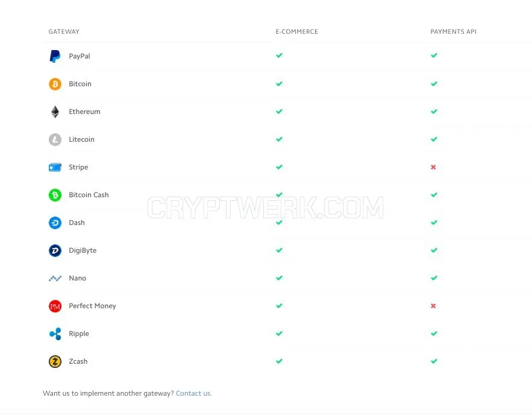The width and height of the screenshot is (532, 415).
Task: Open the Contact us link
Action: 194,393
